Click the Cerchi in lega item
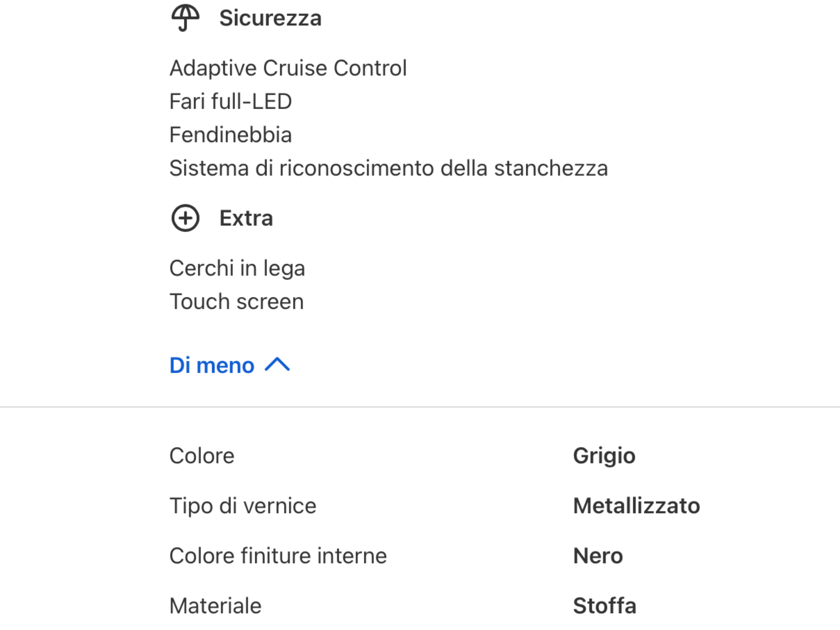This screenshot has width=840, height=630. point(237,268)
